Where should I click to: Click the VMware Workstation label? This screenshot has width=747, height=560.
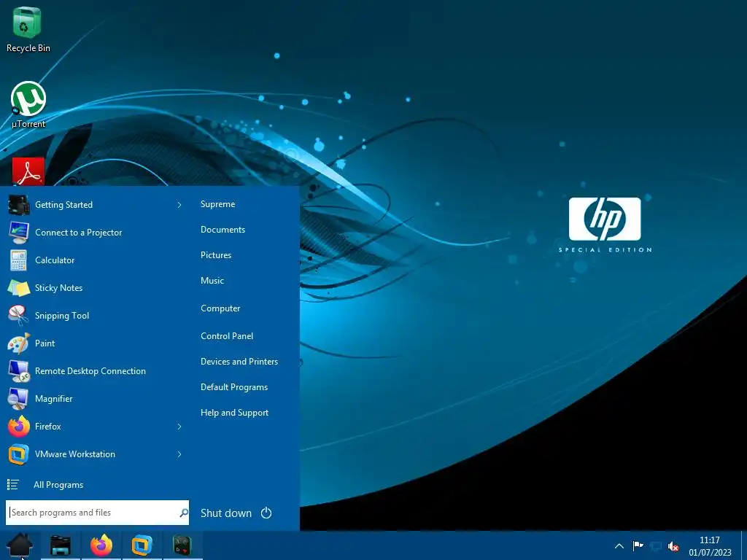(x=75, y=454)
